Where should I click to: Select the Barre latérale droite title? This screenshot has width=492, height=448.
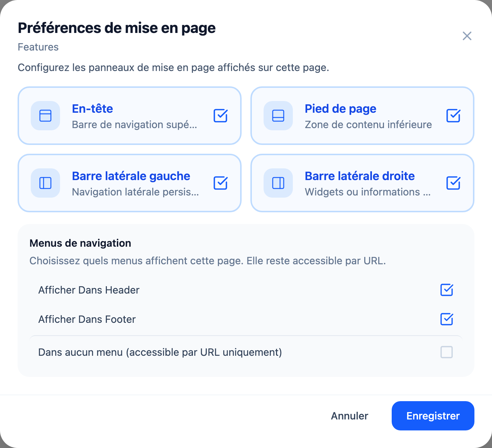[360, 176]
